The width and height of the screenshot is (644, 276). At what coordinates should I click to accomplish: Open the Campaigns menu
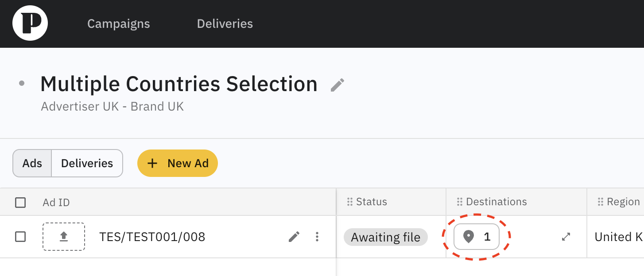point(118,23)
